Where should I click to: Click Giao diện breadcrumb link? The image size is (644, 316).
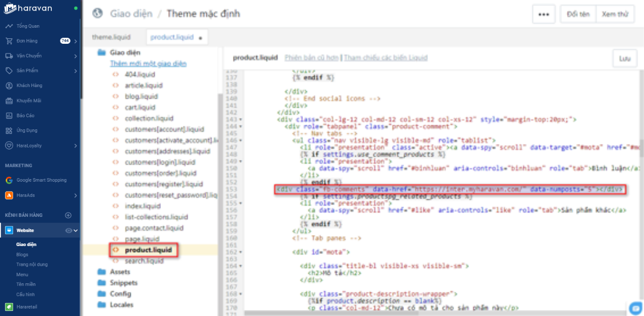point(131,14)
